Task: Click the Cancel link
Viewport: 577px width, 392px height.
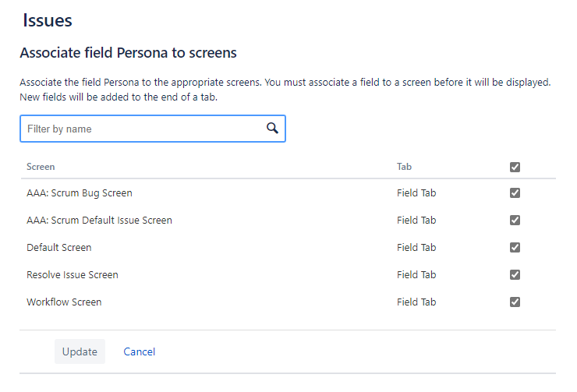Action: [139, 351]
